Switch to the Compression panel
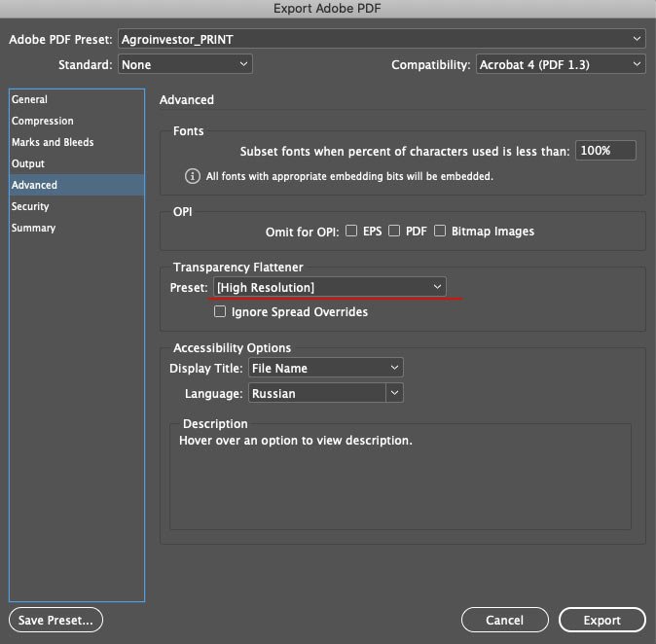This screenshot has width=656, height=644. 77,121
